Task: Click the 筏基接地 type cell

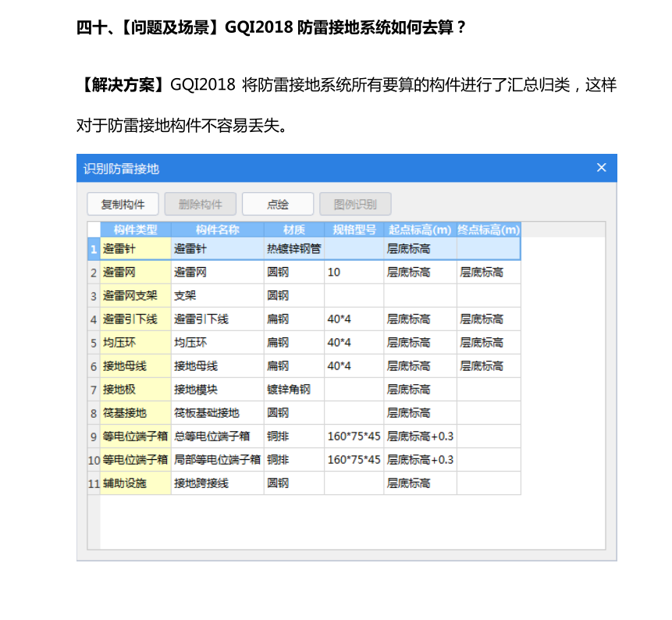Action: point(136,413)
